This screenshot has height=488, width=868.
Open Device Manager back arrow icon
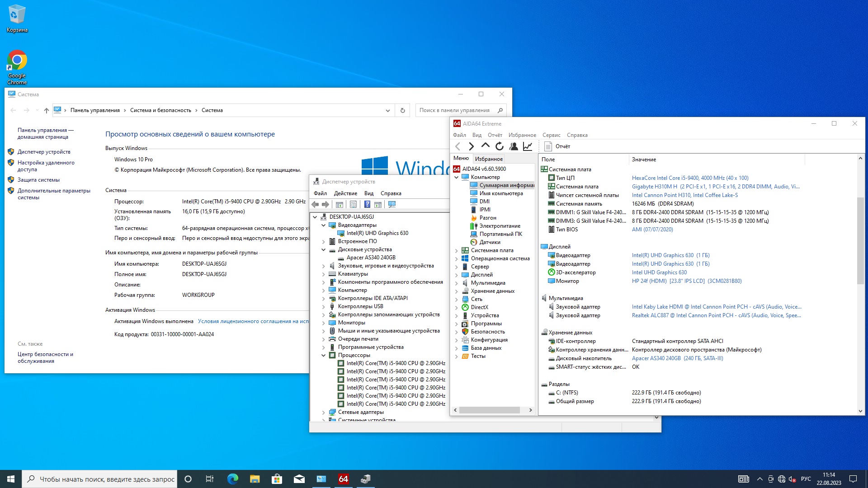click(x=315, y=205)
